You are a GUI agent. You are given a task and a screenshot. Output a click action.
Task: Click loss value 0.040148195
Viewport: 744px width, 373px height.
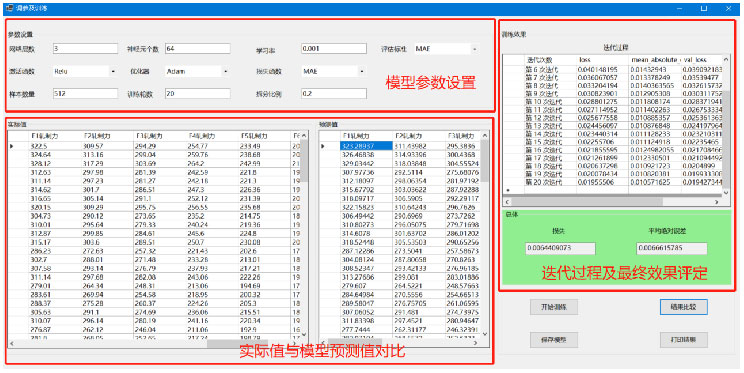tap(598, 69)
